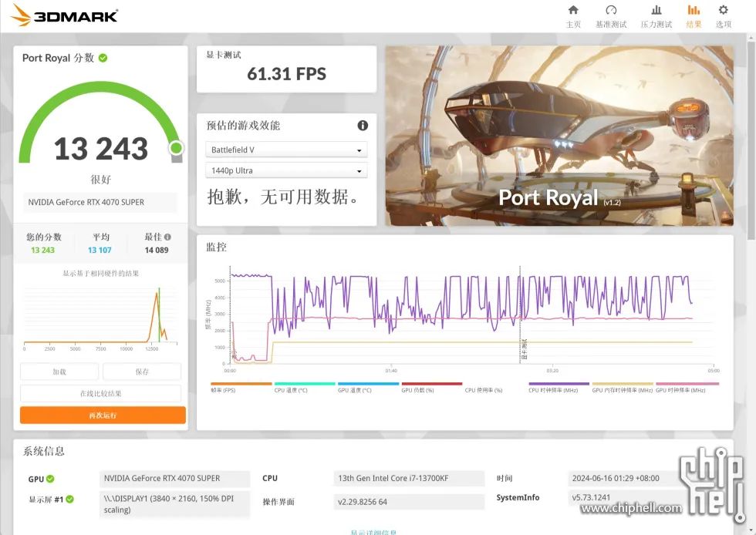
Task: Click the DISPLAY1 3840 × 2160 field
Action: click(174, 504)
